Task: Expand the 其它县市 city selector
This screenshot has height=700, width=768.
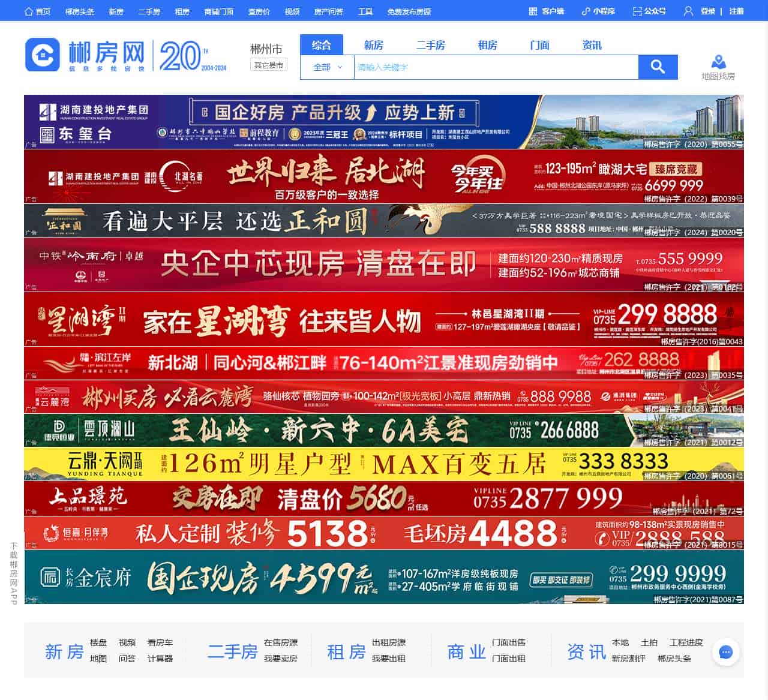Action: (268, 65)
